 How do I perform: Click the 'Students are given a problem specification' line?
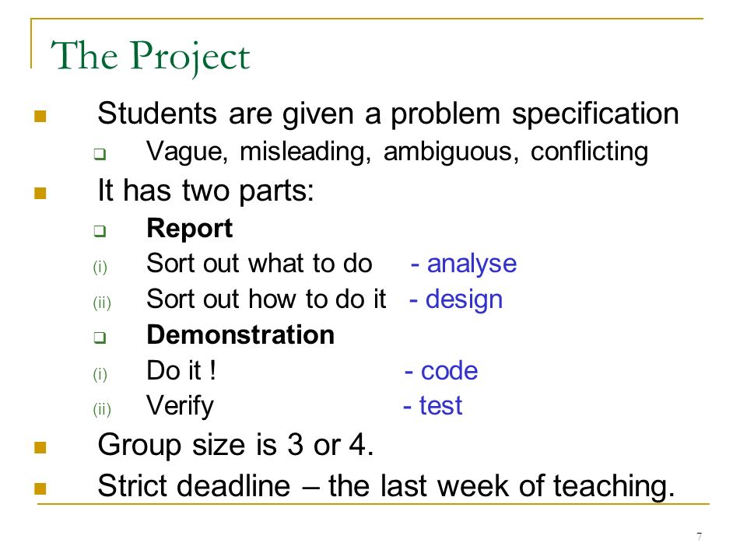pyautogui.click(x=388, y=114)
